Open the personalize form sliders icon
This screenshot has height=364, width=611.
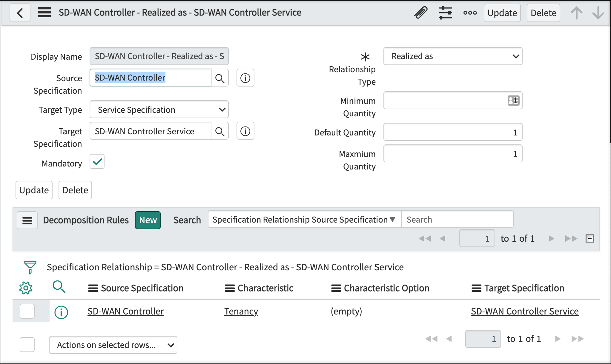445,13
